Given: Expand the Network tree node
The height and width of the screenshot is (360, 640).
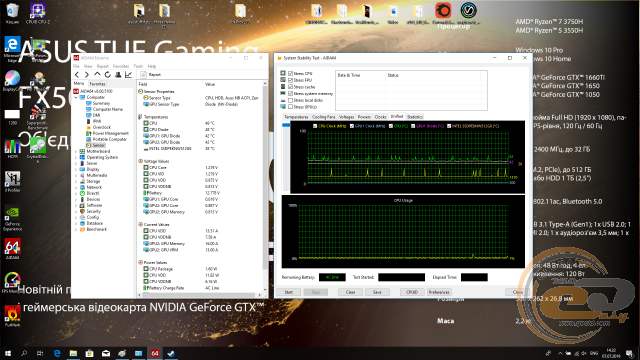Looking at the screenshot, I should click(76, 187).
